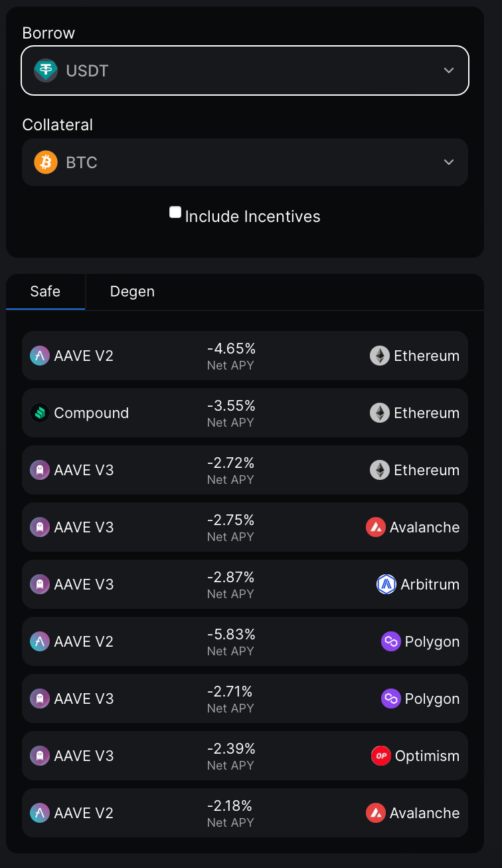Click the Optimism OP network icon

tap(380, 756)
